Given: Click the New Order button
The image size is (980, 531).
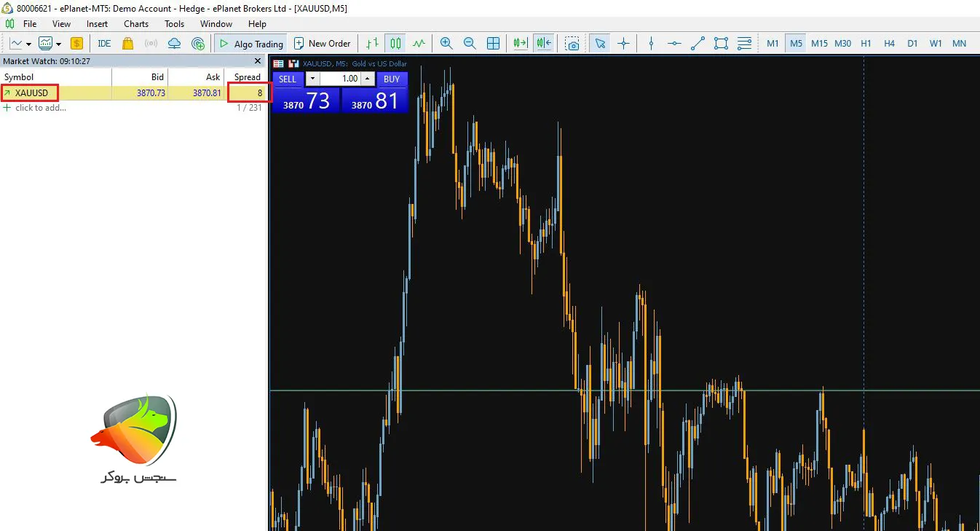Looking at the screenshot, I should [x=322, y=44].
